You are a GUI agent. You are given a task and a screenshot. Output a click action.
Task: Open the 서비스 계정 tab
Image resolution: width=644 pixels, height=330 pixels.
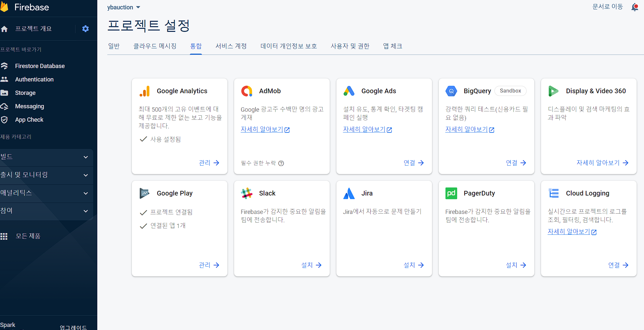click(x=231, y=46)
